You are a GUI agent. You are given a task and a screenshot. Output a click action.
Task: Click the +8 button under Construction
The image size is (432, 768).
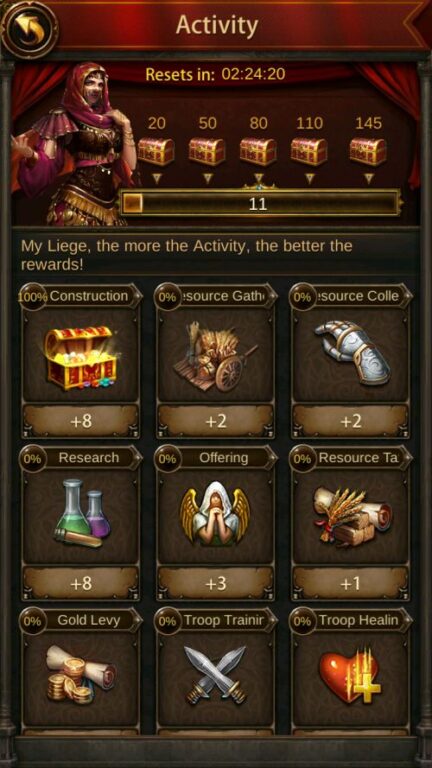click(x=81, y=421)
